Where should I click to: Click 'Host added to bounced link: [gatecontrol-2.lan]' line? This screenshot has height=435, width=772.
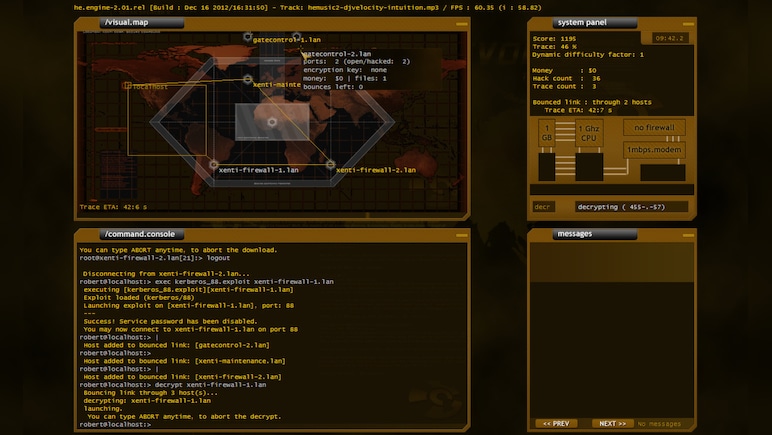176,345
